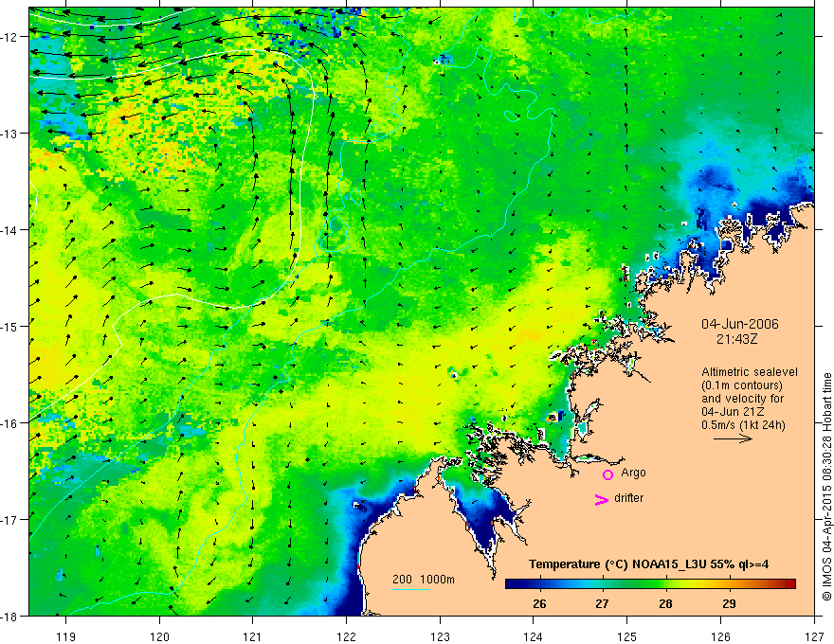The width and height of the screenshot is (834, 644).
Task: Click the cyan 200 1000m isobath legend line
Action: (x=411, y=589)
